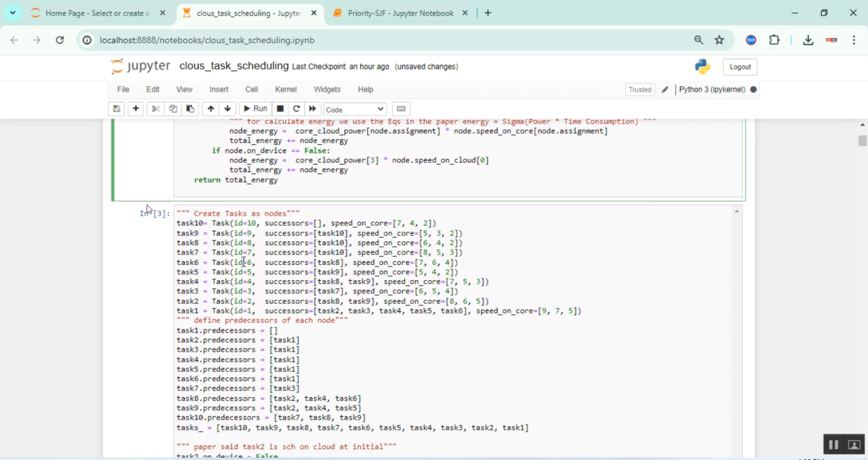Image resolution: width=868 pixels, height=460 pixels.
Task: Insert a new cell below using the plus icon
Action: click(135, 109)
